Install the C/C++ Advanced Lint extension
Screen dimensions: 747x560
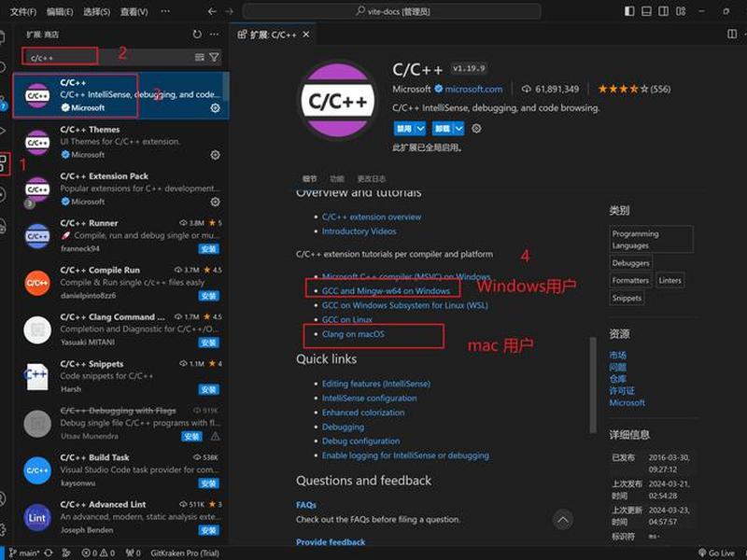pyautogui.click(x=208, y=530)
